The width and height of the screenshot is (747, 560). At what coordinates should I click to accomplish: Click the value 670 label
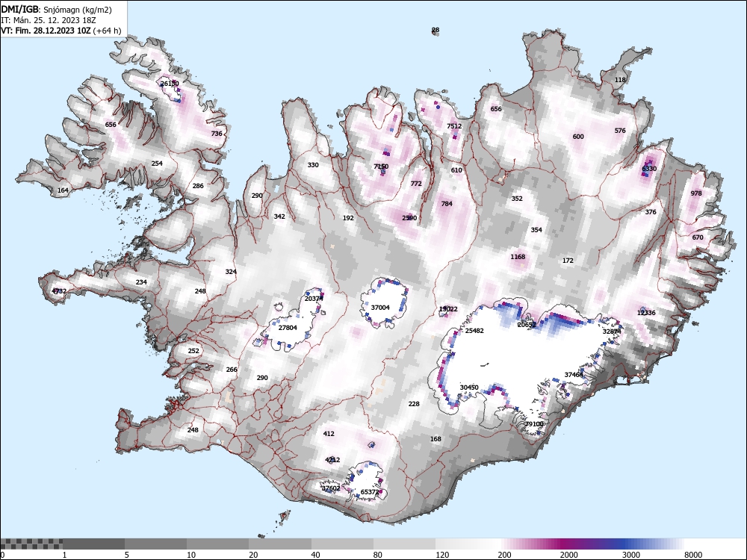click(x=698, y=237)
